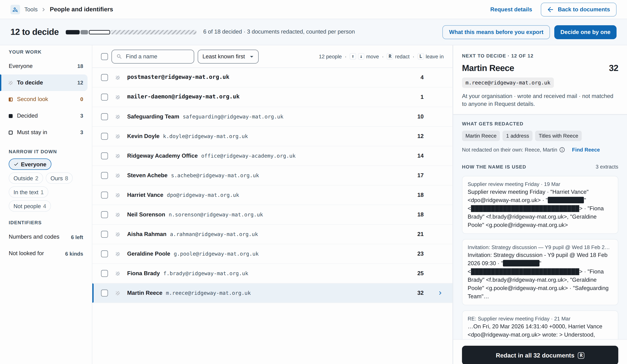Click the hatched status icon beside Aisha Rahman
Viewport: 627px width, 364px height.
[x=118, y=234]
